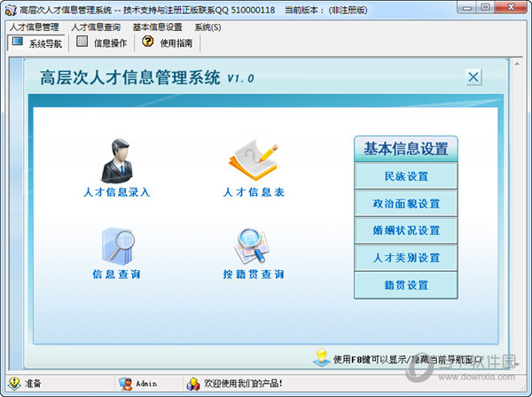Click the 准备 status icon
The image size is (532, 397).
click(14, 383)
